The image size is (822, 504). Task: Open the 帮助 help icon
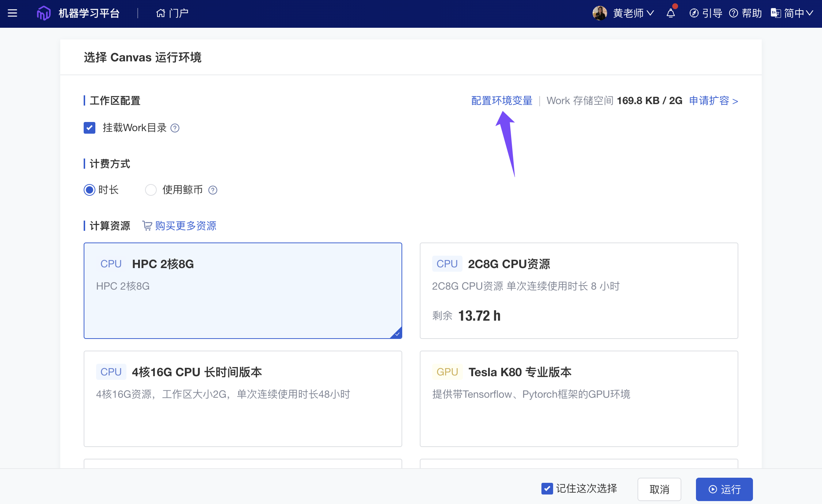[734, 14]
